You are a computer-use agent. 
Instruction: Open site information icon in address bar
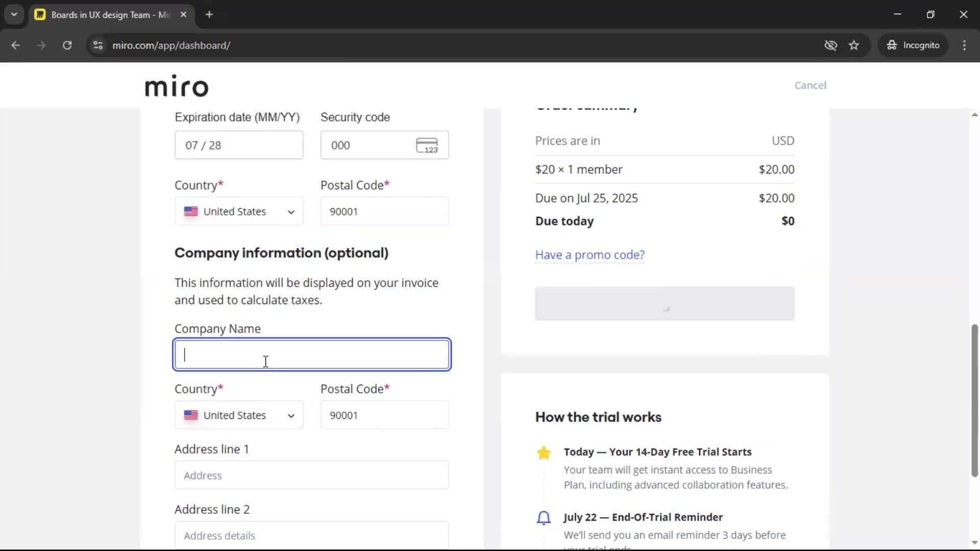click(x=98, y=45)
